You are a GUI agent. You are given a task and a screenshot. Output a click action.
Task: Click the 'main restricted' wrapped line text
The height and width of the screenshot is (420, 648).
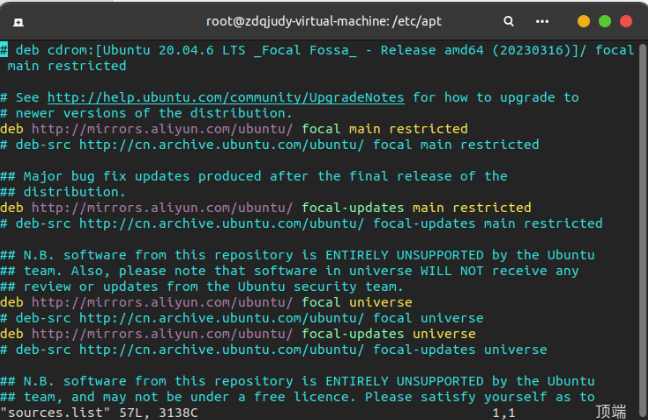pyautogui.click(x=67, y=66)
